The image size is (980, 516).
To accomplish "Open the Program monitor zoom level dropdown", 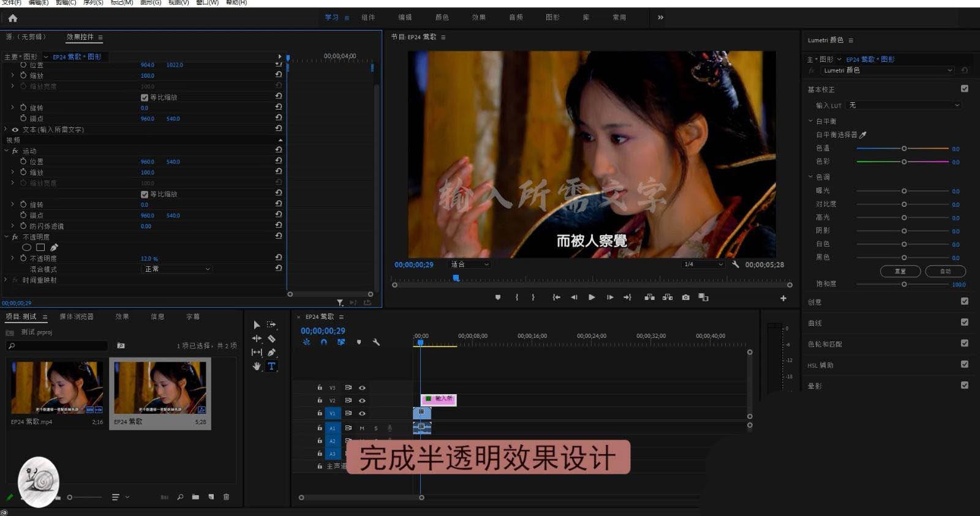I will click(469, 264).
